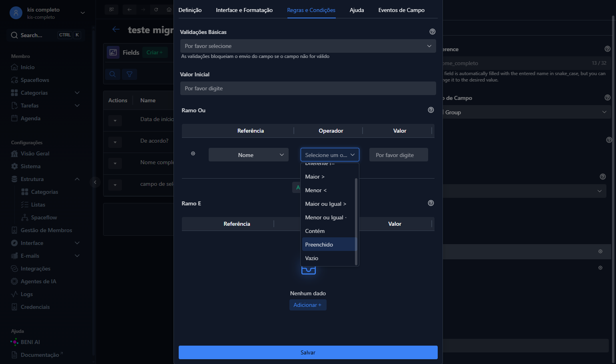Image resolution: width=616 pixels, height=364 pixels.
Task: Click the filter funnel icon under Fields
Action: (x=130, y=74)
